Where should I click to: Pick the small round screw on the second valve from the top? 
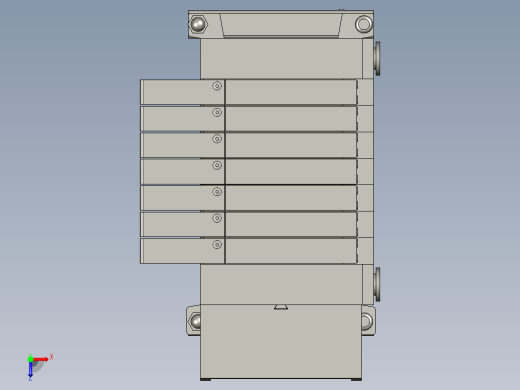coord(217,112)
